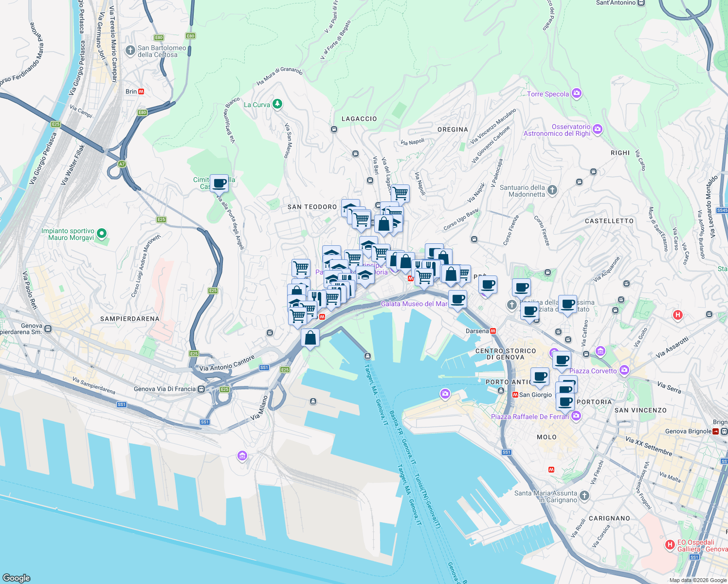Click the Torre Specola viewpoint marker
Image resolution: width=728 pixels, height=584 pixels.
576,92
